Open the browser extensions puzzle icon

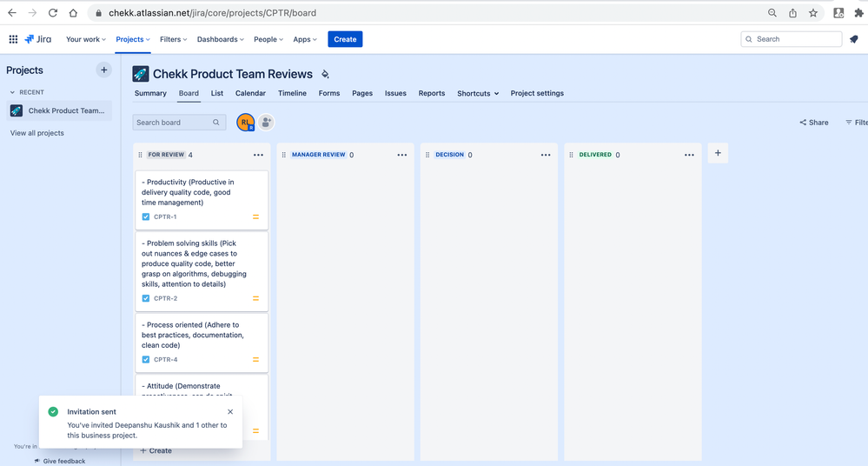pos(858,13)
